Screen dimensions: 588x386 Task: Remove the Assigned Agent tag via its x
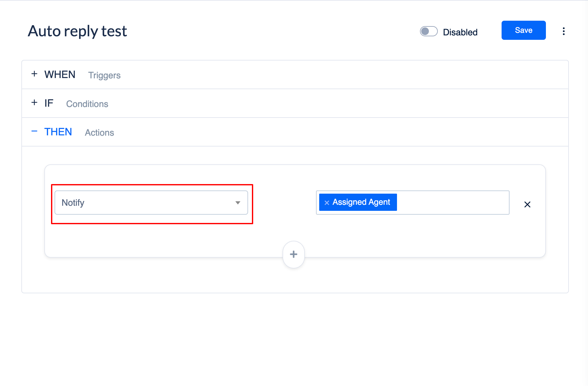point(327,202)
